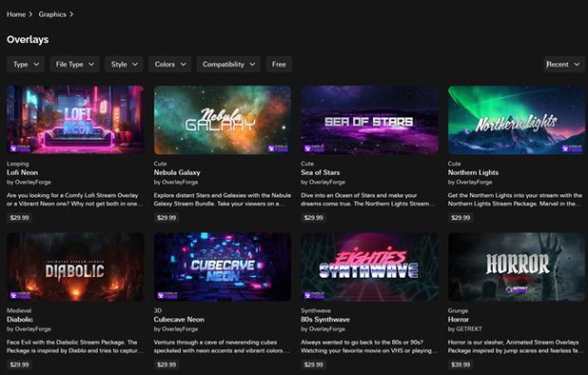Read the Diabolic description starting 'Face Evil'
This screenshot has width=588, height=375.
[x=75, y=346]
